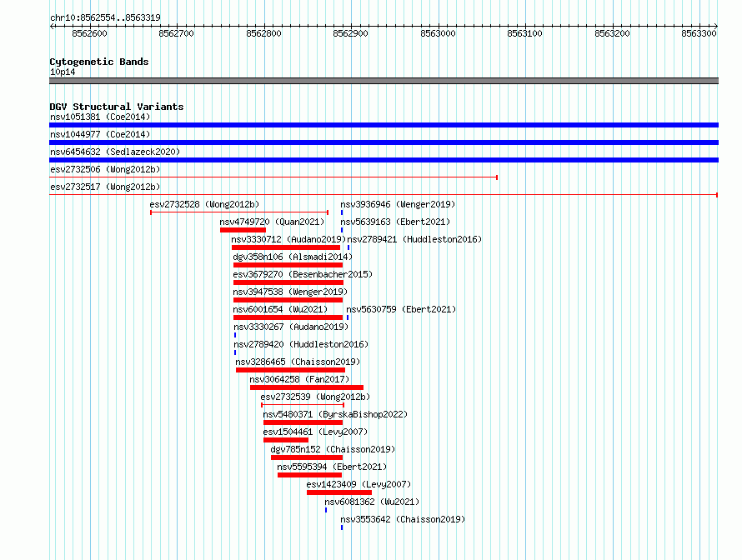This screenshot has width=742, height=560.
Task: Select esv1423409 (Levy2007) variant label
Action: pos(358,484)
